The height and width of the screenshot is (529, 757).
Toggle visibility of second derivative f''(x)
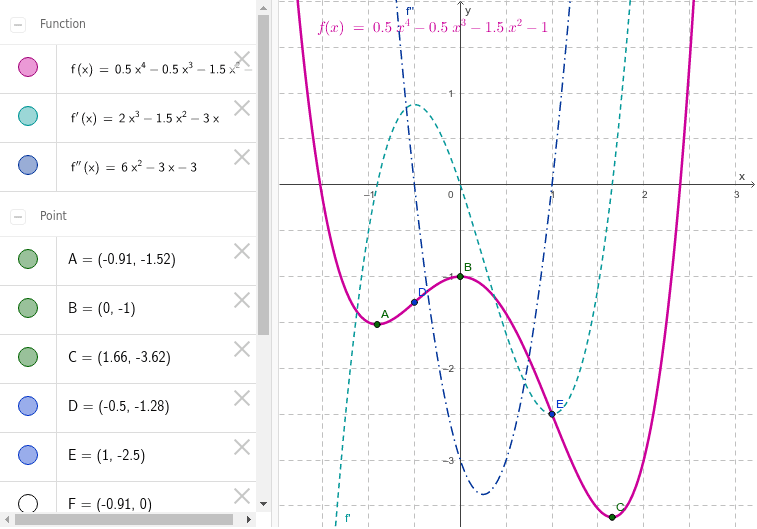pyautogui.click(x=28, y=165)
